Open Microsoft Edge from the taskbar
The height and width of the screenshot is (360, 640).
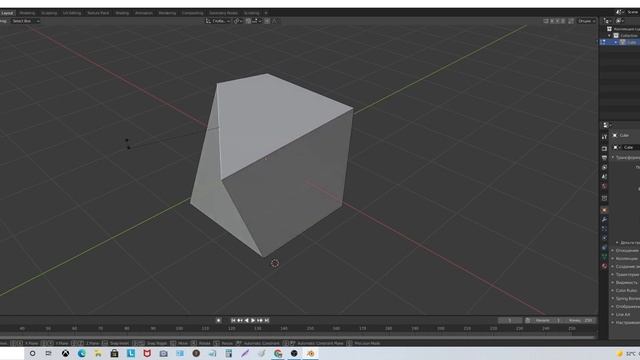[x=82, y=353]
